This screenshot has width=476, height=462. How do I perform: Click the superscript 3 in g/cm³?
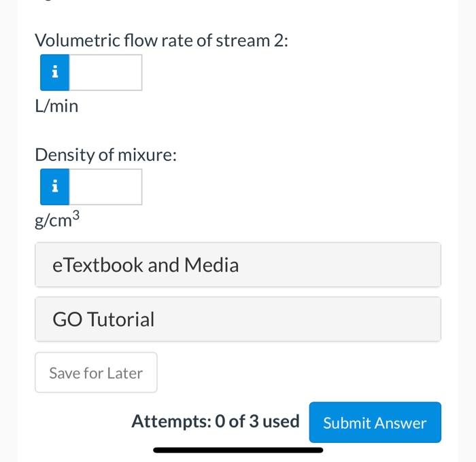pyautogui.click(x=77, y=217)
